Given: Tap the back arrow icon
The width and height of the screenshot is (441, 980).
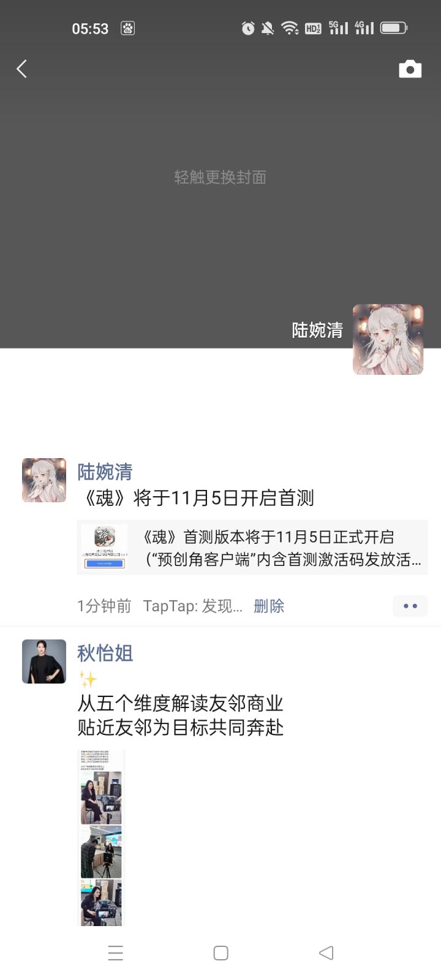Looking at the screenshot, I should pyautogui.click(x=22, y=69).
